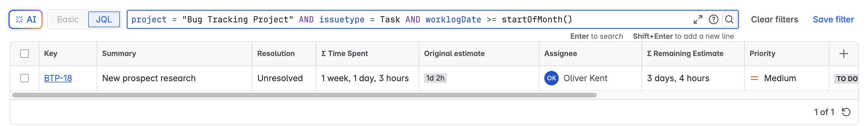Click Clear filters
This screenshot has height=126, width=868.
[x=774, y=20]
